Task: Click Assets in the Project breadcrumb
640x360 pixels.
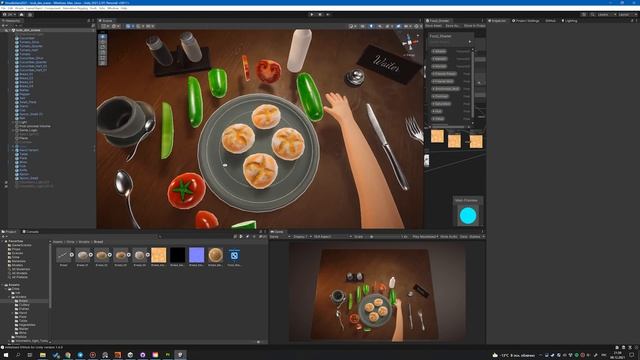Action: click(58, 242)
